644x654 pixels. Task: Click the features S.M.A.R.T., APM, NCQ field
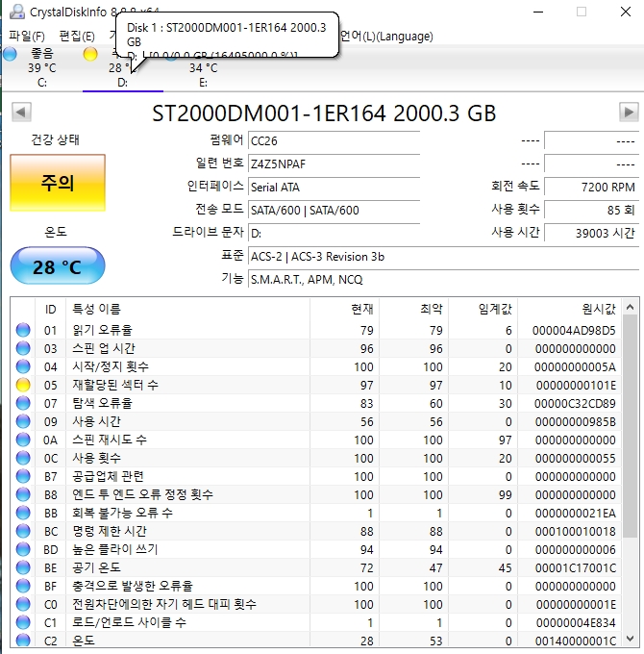pos(443,279)
